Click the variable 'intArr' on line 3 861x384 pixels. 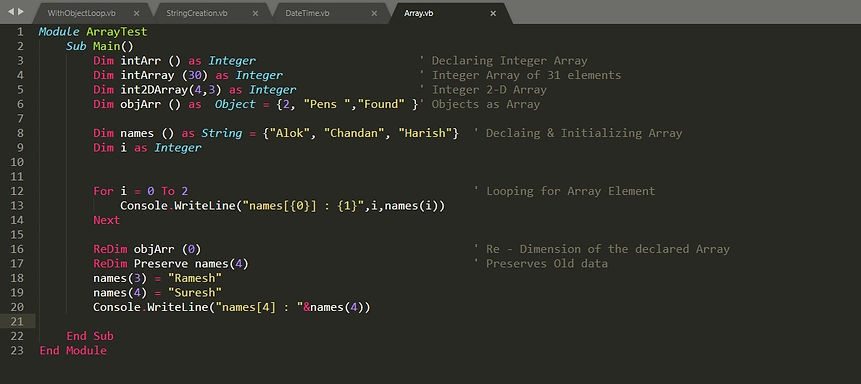pyautogui.click(x=141, y=61)
